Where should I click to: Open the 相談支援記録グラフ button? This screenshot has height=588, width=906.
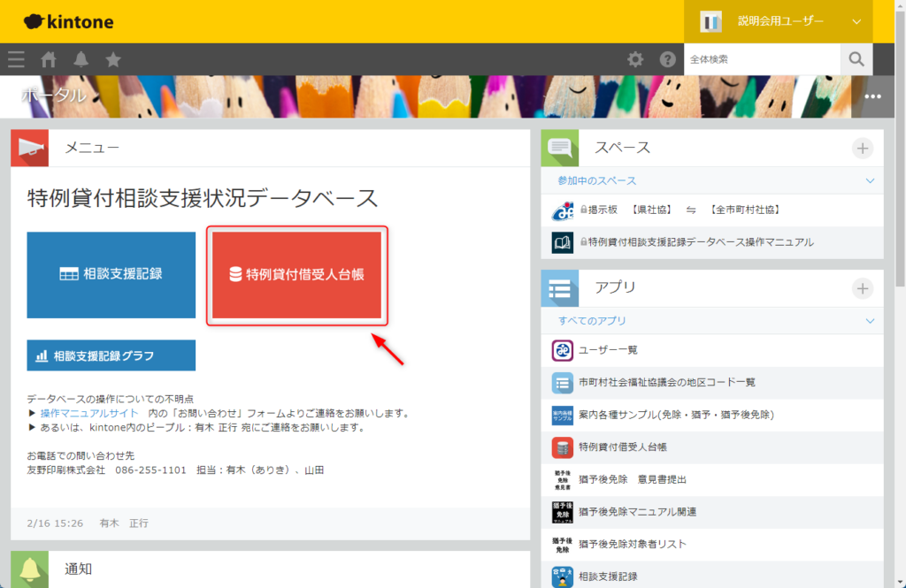click(111, 355)
